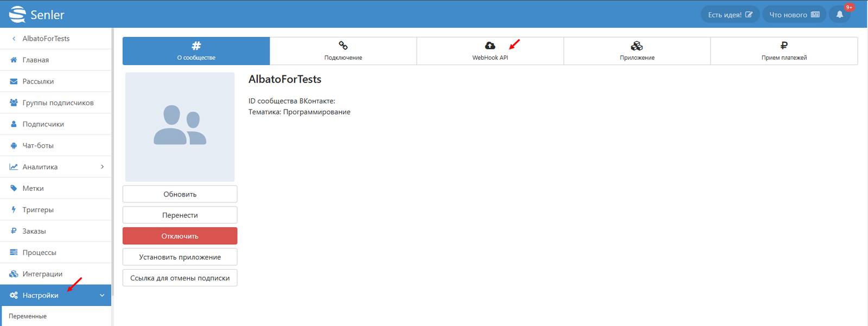Click the red Отключить button
This screenshot has height=326, width=868.
click(x=180, y=236)
